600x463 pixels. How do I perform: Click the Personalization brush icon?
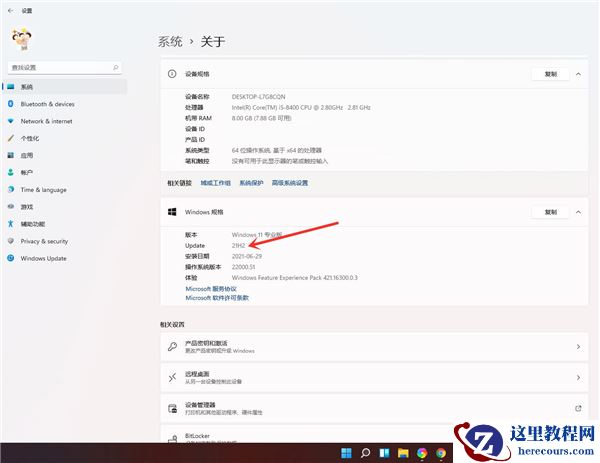click(11, 138)
